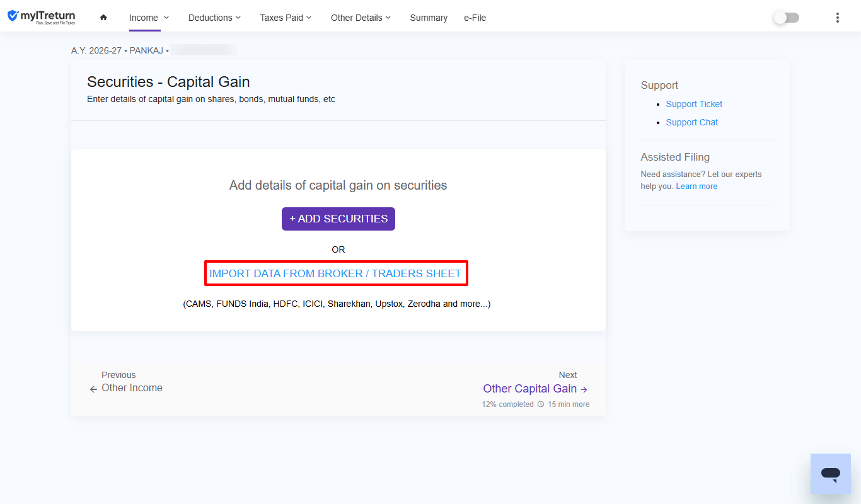Expand the Taxes Paid dropdown menu
The height and width of the screenshot is (504, 861).
coord(286,18)
